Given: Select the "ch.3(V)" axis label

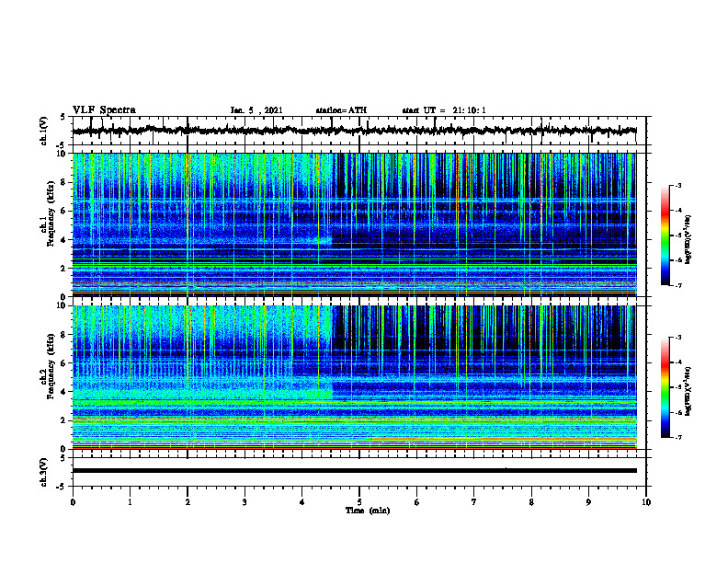Looking at the screenshot, I should pos(44,472).
